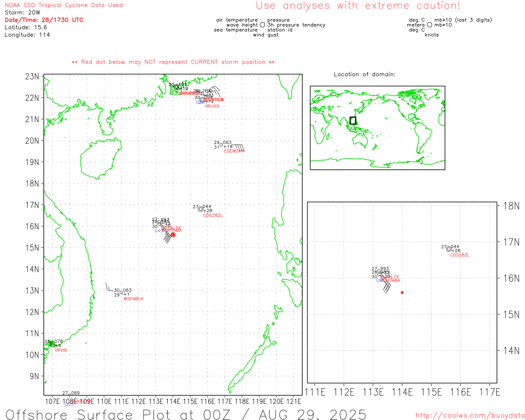Click the CSEWDHH station label
The width and height of the screenshot is (525, 420).
(x=234, y=151)
